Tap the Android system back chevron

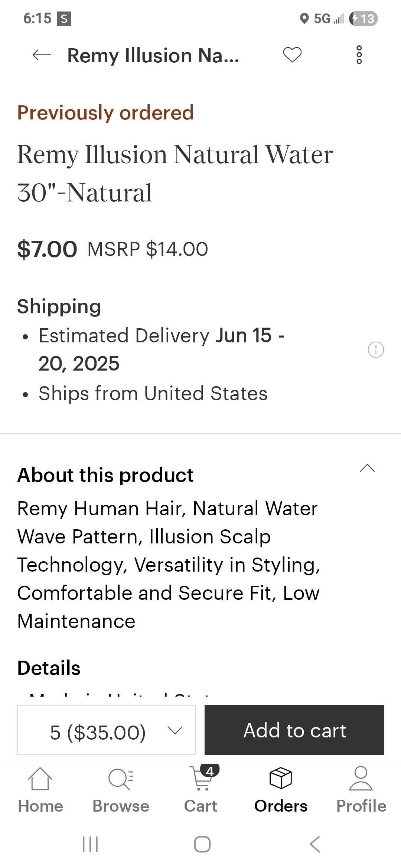[314, 844]
